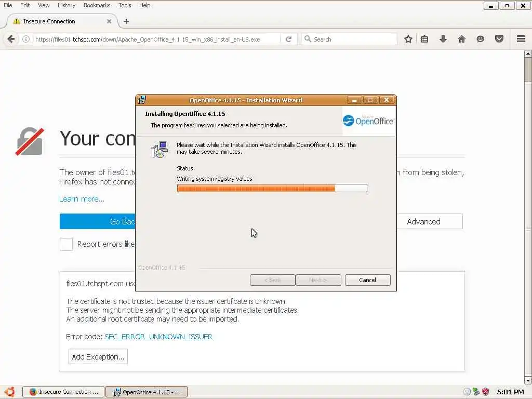The width and height of the screenshot is (532, 399).
Task: Open the Bookmarks menu
Action: (97, 5)
